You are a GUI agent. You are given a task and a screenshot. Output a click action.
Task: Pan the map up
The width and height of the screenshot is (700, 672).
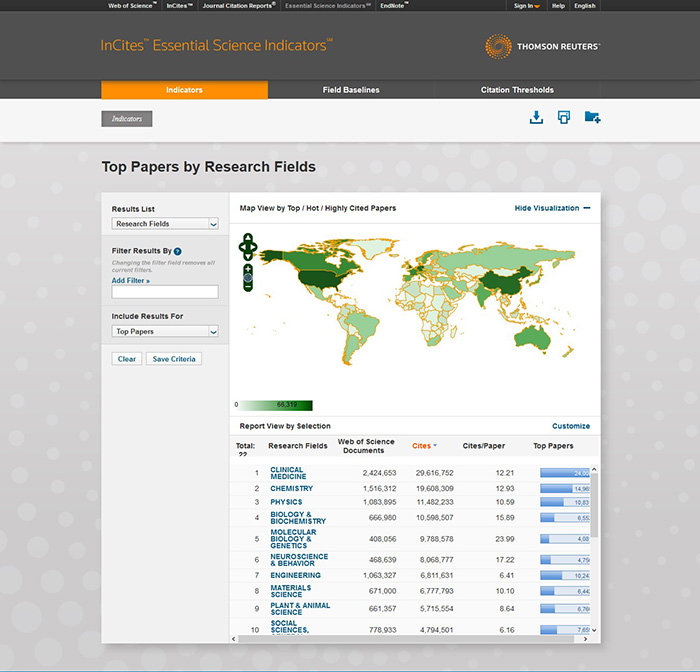tap(248, 237)
